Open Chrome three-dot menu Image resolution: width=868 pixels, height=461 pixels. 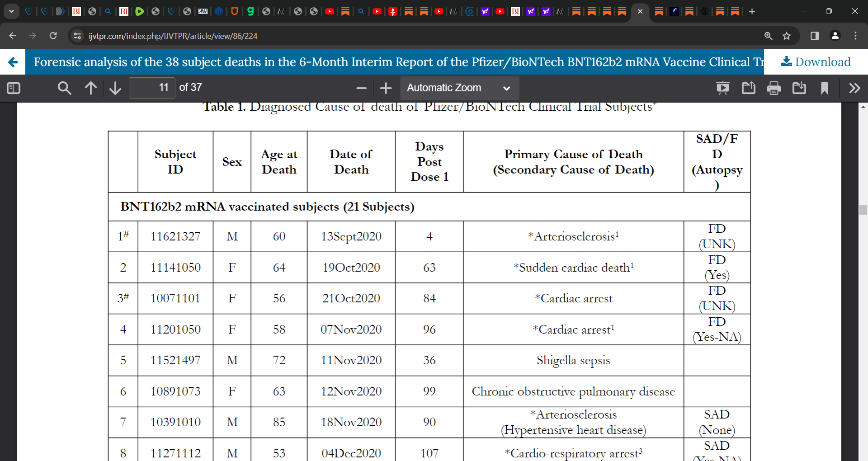click(x=855, y=36)
